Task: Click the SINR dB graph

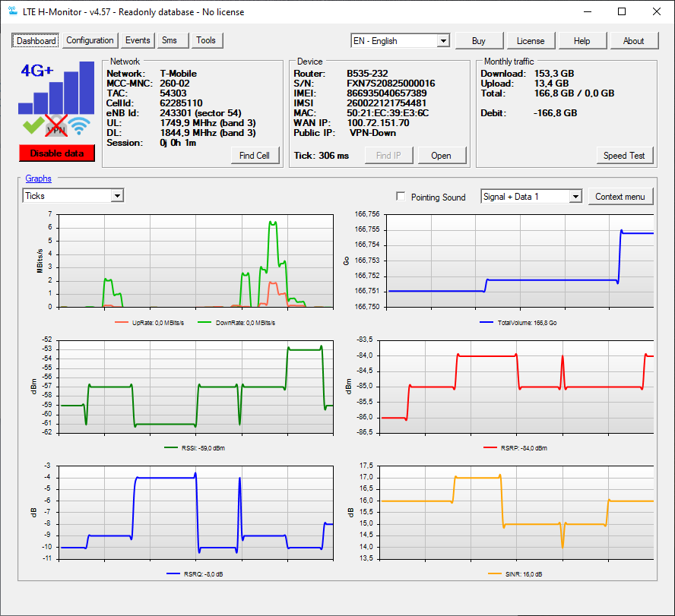Action: (517, 513)
